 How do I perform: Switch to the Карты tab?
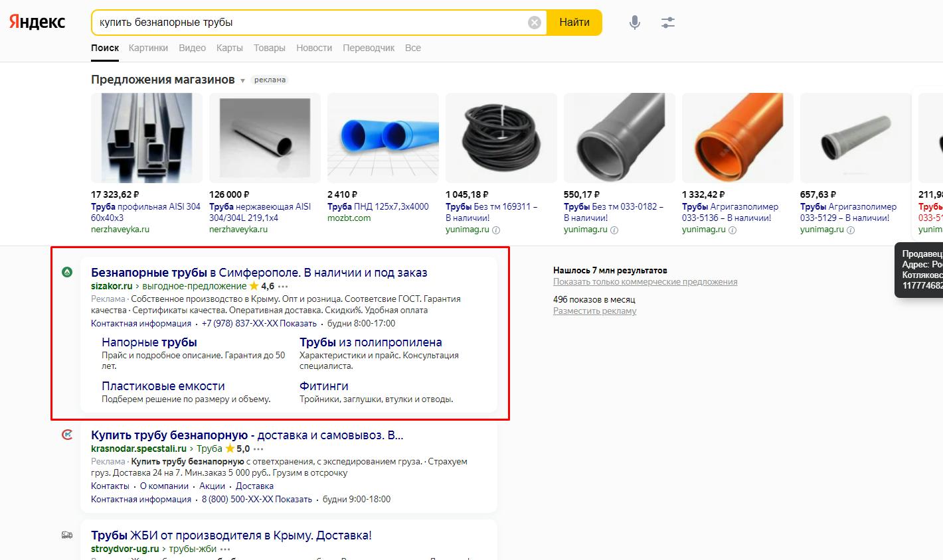coord(229,48)
